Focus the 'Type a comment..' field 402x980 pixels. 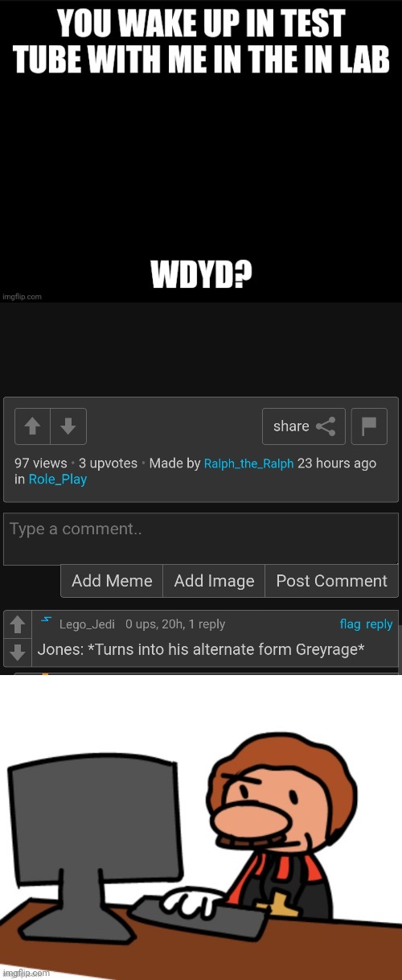tap(201, 538)
